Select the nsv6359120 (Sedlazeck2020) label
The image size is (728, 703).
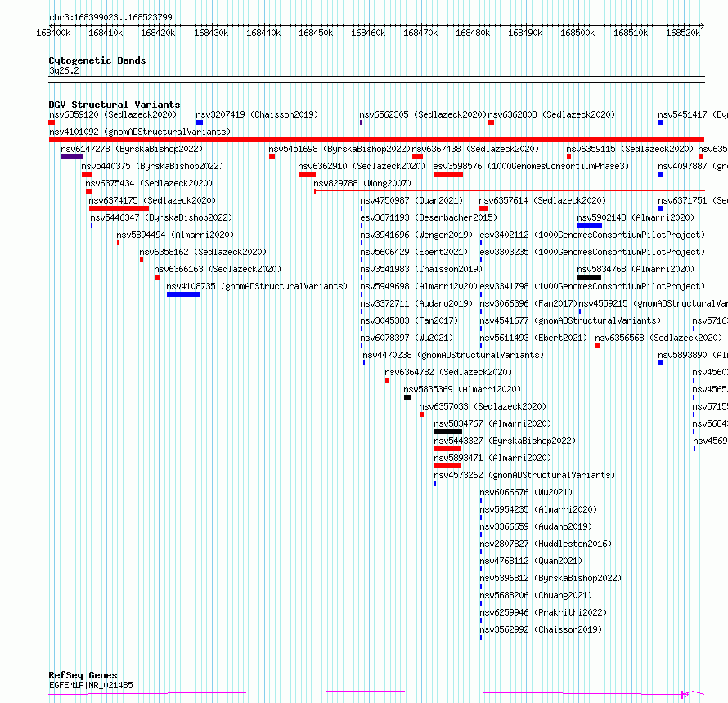113,114
